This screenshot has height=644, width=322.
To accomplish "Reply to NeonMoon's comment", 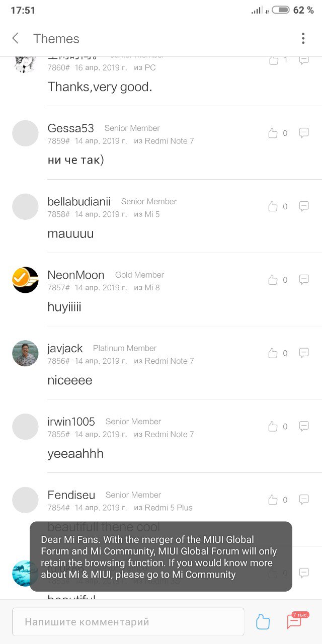I will [x=304, y=279].
